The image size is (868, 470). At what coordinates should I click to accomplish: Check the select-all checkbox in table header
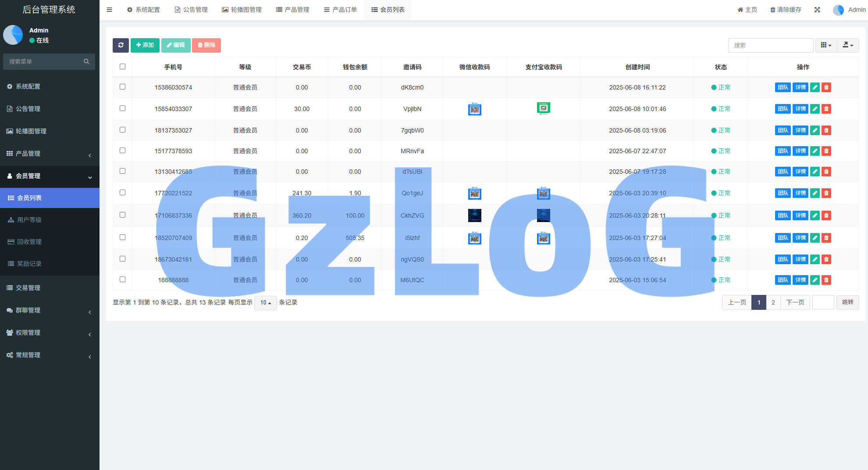(x=122, y=67)
